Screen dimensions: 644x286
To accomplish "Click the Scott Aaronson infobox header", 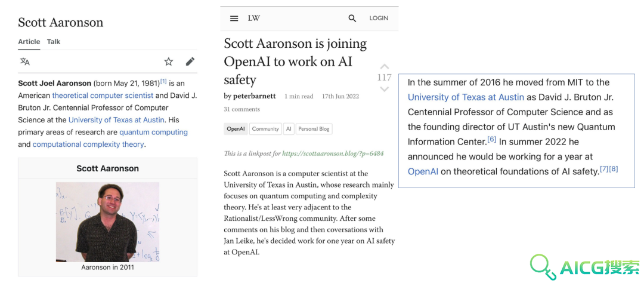I will [107, 168].
